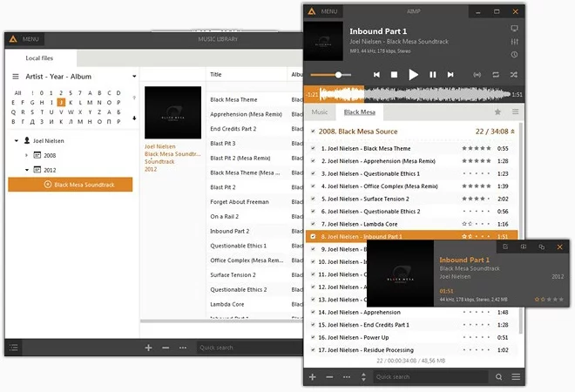Switch to the Music playlist tab

point(320,112)
